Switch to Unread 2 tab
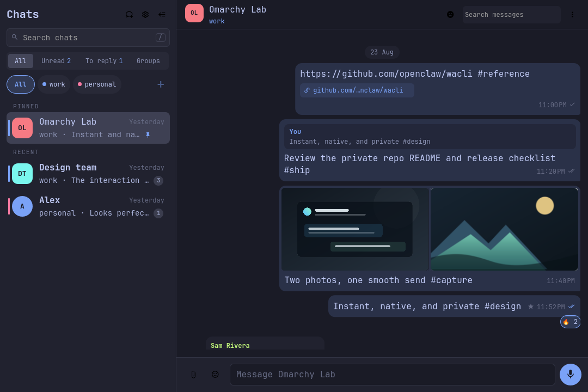This screenshot has width=588, height=392. pos(56,61)
